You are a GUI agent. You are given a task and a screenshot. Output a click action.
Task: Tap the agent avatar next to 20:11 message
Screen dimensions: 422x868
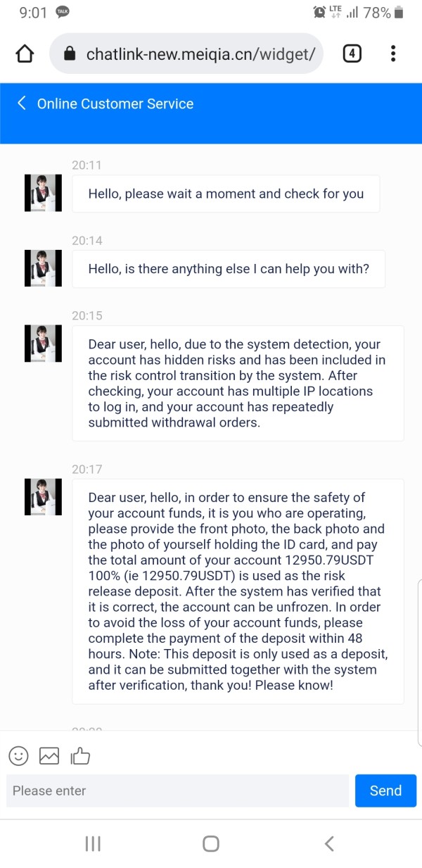pos(43,193)
